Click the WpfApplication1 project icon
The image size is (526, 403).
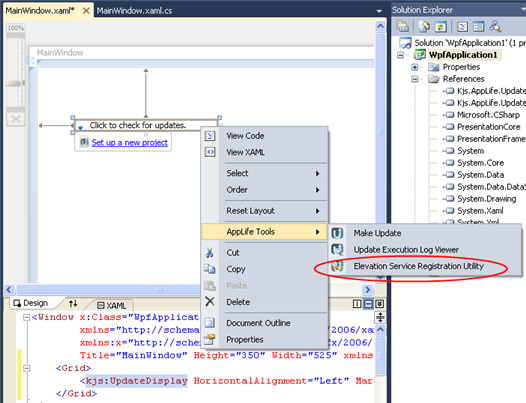click(x=420, y=54)
